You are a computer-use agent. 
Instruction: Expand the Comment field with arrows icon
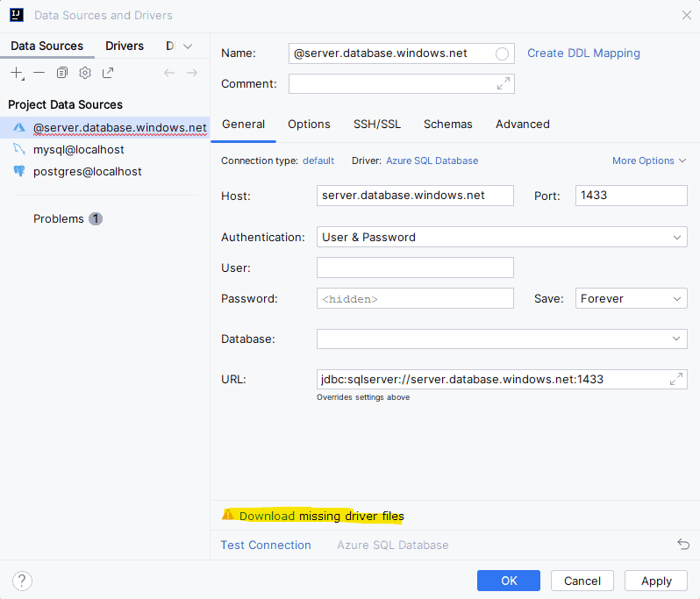(x=504, y=83)
